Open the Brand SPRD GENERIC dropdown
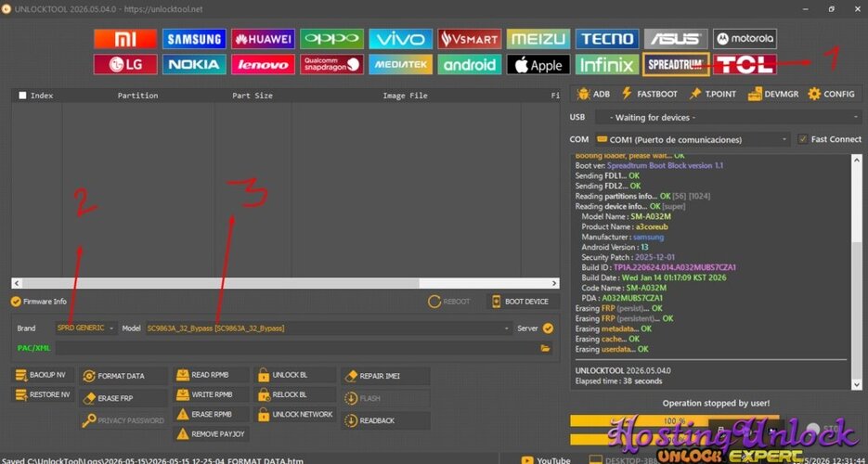 pyautogui.click(x=85, y=328)
